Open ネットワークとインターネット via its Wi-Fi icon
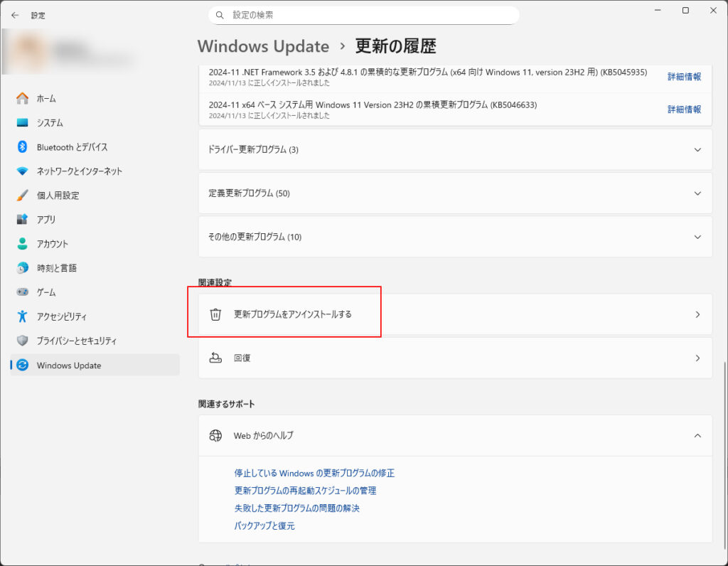The height and width of the screenshot is (566, 728). (22, 171)
